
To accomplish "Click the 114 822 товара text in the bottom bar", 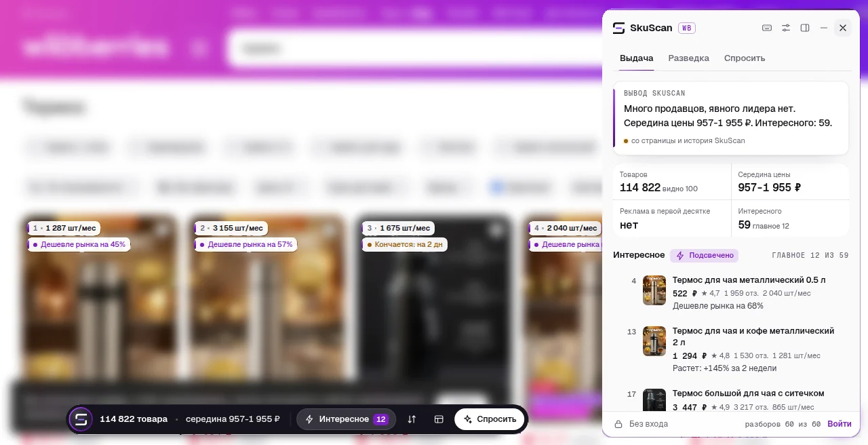I will 134,419.
